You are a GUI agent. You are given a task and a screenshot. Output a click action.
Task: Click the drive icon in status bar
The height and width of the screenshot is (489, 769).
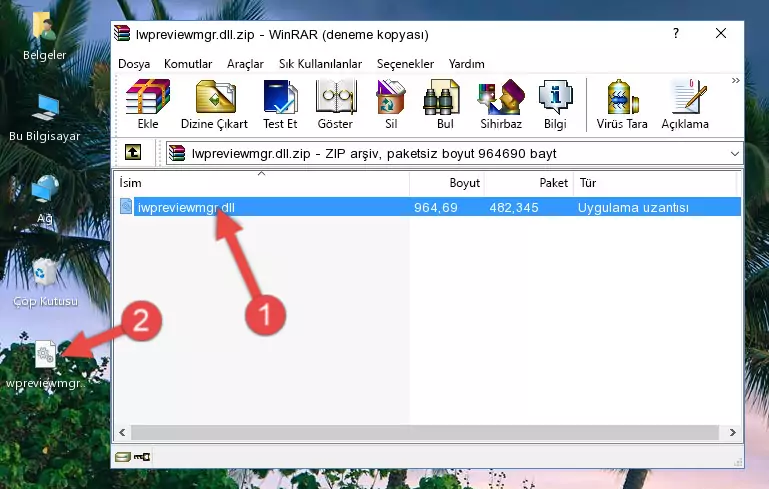[123, 457]
